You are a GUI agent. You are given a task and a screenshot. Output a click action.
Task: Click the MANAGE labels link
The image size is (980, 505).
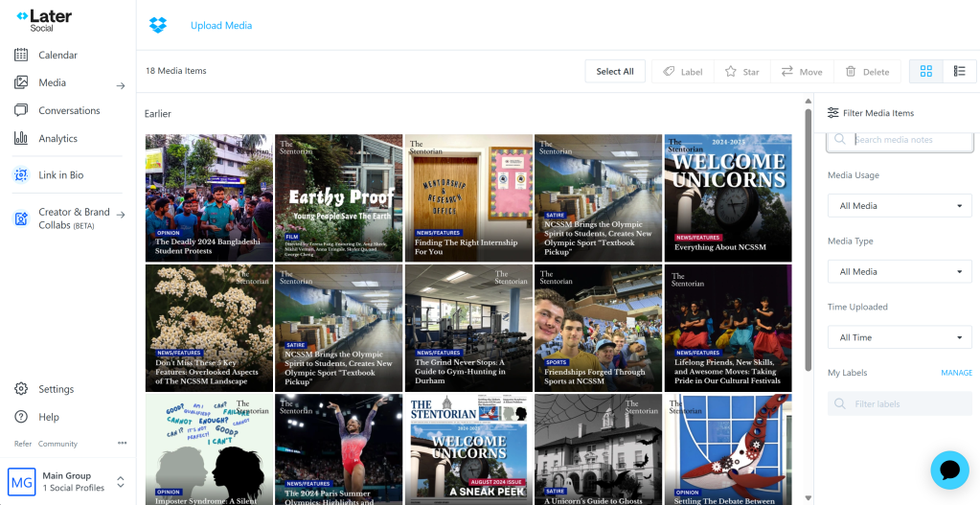pos(956,373)
